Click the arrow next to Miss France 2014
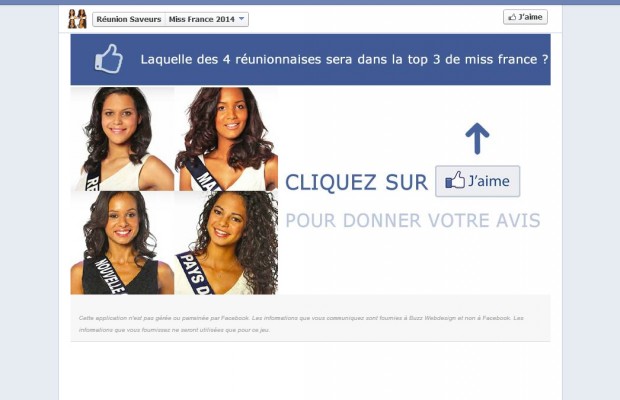 pos(242,19)
